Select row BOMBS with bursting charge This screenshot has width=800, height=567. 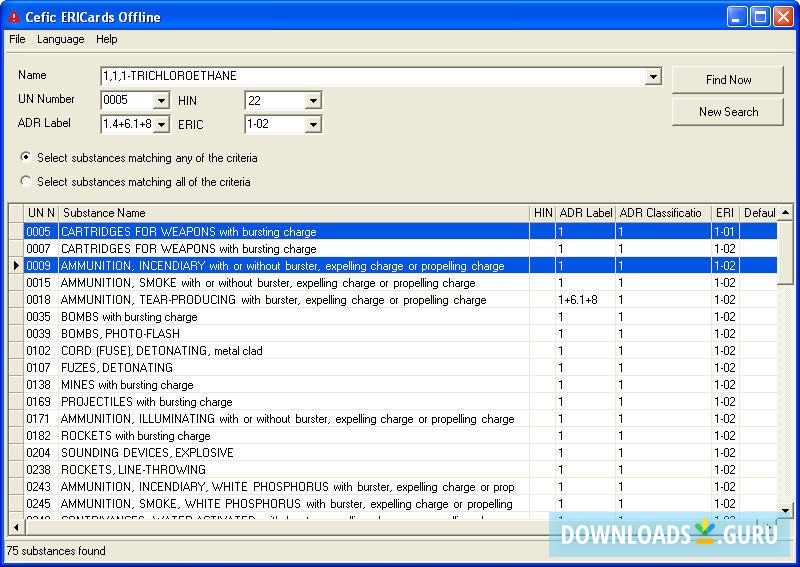401,316
